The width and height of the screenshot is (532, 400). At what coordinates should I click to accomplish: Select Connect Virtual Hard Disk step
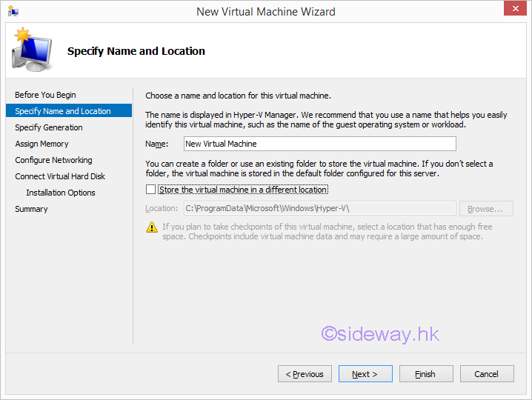[60, 176]
